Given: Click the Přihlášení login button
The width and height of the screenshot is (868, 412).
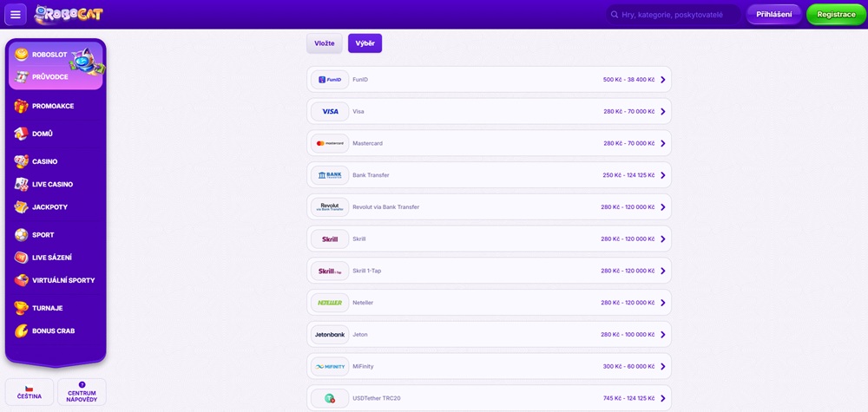Looking at the screenshot, I should point(774,15).
